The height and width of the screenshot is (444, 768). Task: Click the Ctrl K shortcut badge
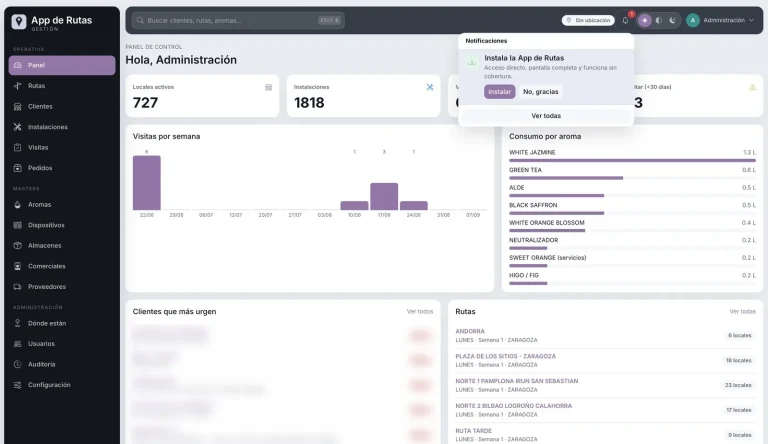click(329, 21)
